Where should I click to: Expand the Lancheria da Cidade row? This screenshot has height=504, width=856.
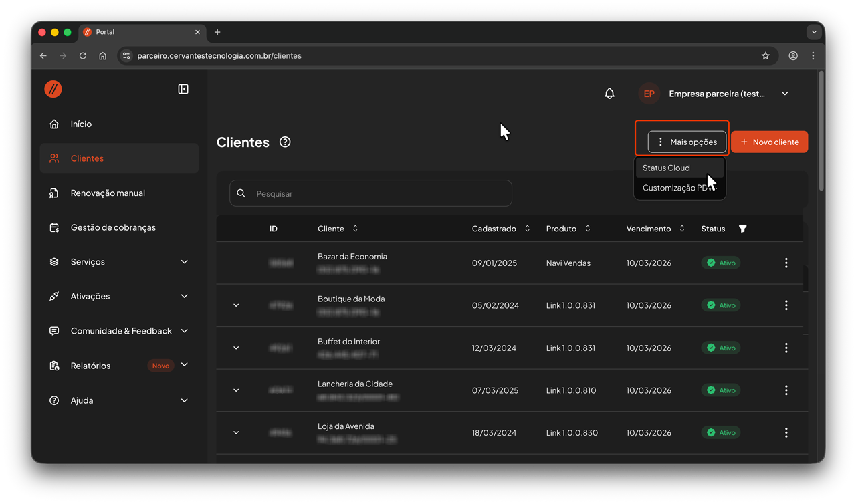coord(236,390)
